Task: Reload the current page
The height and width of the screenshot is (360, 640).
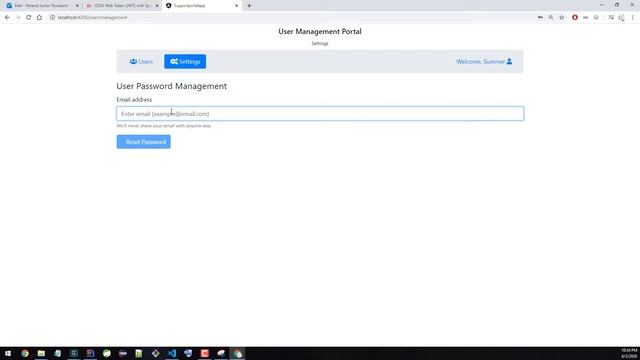Action: [x=29, y=18]
